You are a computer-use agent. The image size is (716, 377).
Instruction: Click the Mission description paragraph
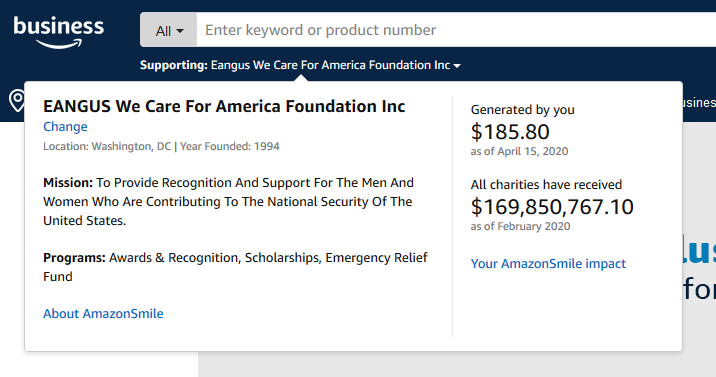click(x=228, y=202)
